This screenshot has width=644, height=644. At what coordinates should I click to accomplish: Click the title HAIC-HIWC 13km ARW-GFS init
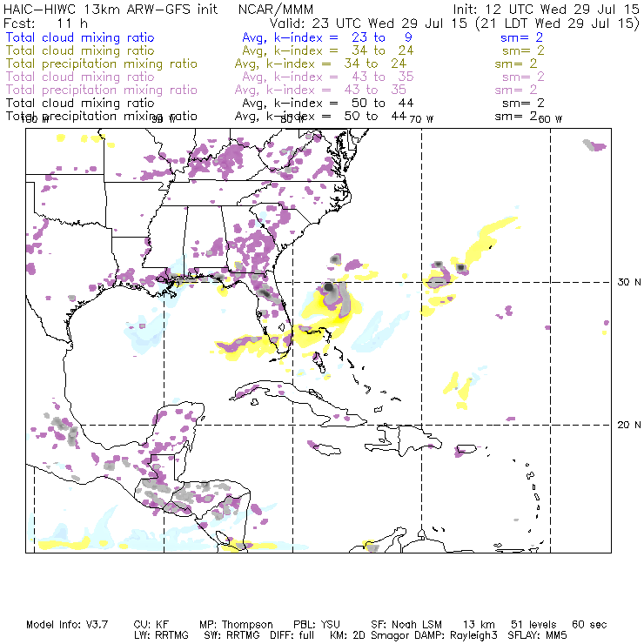pyautogui.click(x=111, y=9)
